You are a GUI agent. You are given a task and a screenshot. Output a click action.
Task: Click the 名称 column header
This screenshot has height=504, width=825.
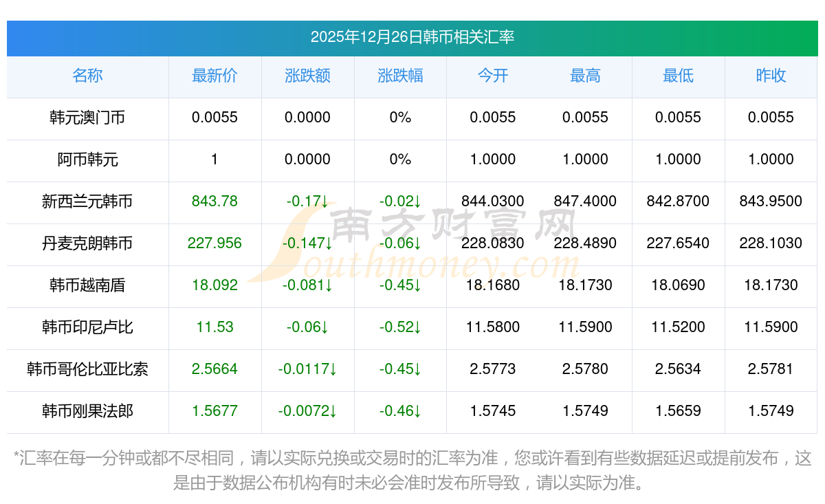tap(87, 76)
